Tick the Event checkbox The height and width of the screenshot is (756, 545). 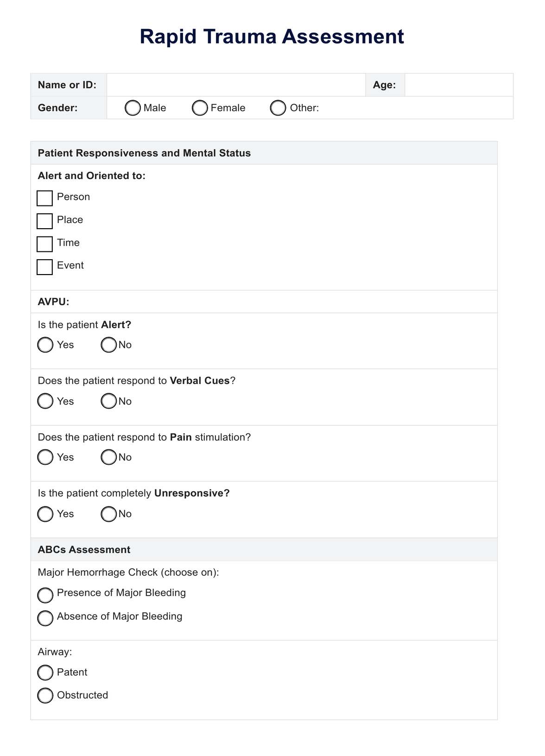pyautogui.click(x=44, y=267)
